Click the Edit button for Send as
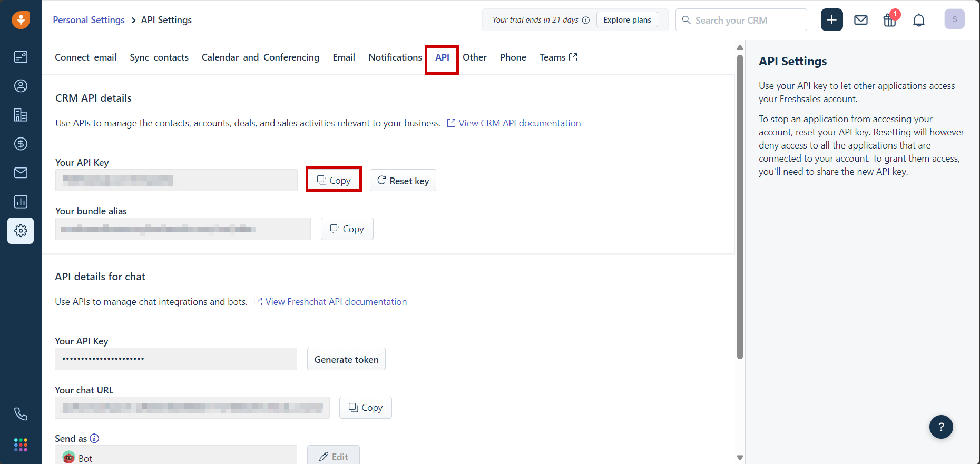 coord(334,456)
